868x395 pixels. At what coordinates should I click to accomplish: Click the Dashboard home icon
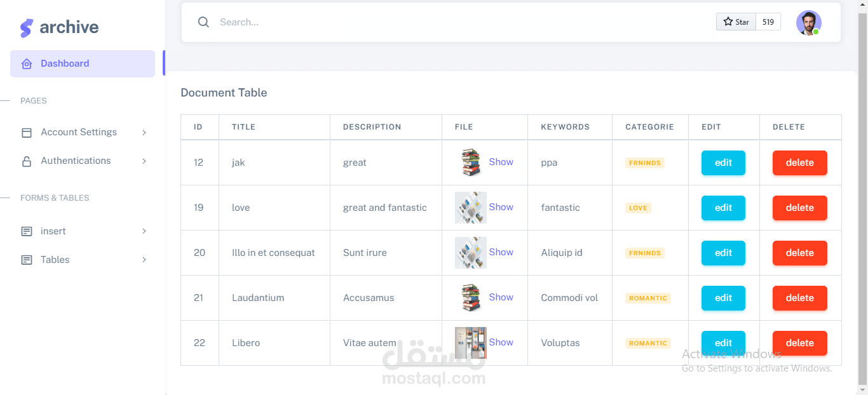pos(27,64)
